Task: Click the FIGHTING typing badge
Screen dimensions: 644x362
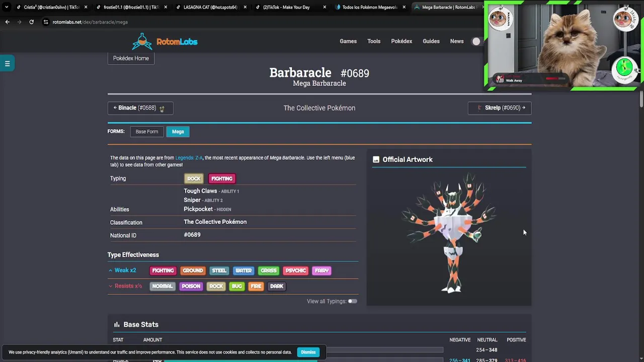Action: 222,178
